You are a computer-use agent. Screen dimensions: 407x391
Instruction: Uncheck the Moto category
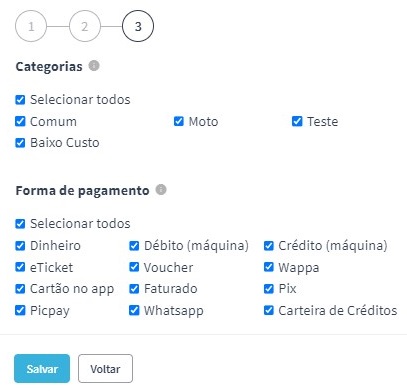pyautogui.click(x=179, y=121)
